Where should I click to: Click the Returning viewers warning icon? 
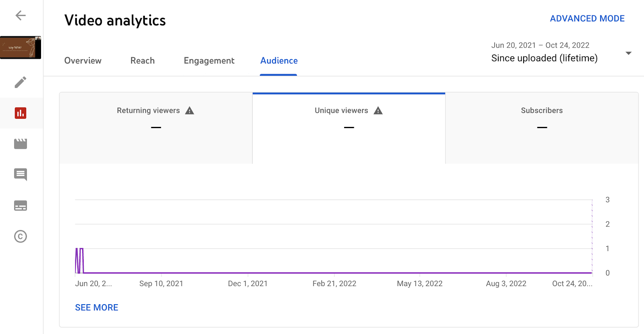click(x=190, y=111)
